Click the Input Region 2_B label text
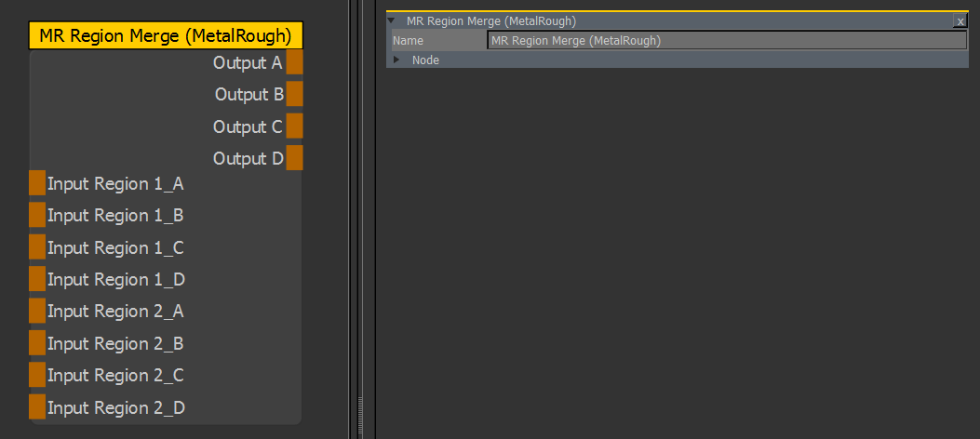 pos(115,344)
